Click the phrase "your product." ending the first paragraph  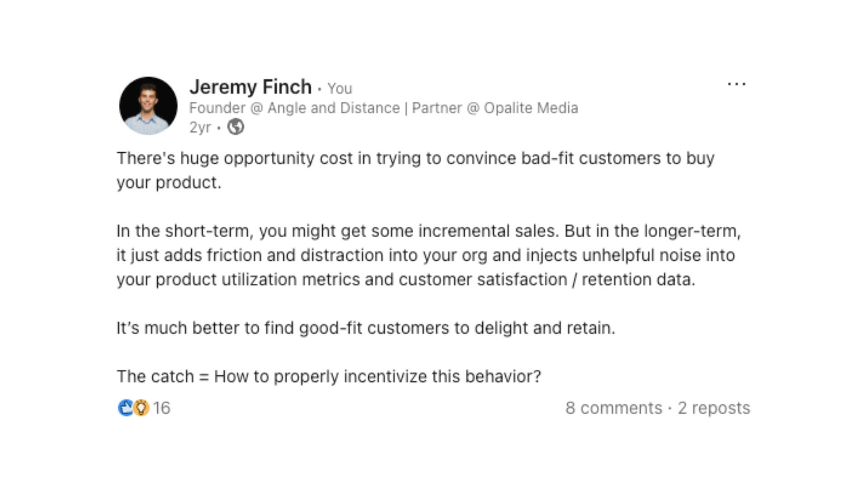(x=169, y=183)
